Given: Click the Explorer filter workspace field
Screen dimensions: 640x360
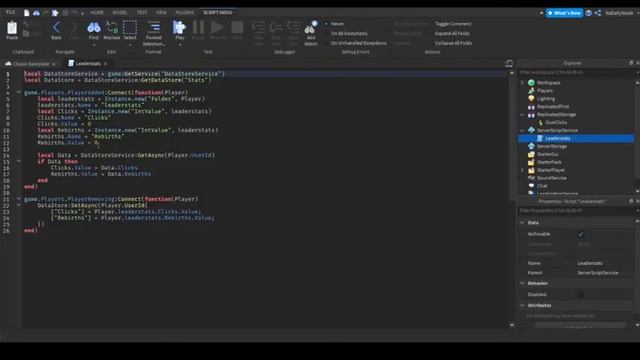Looking at the screenshot, I should click(576, 73).
